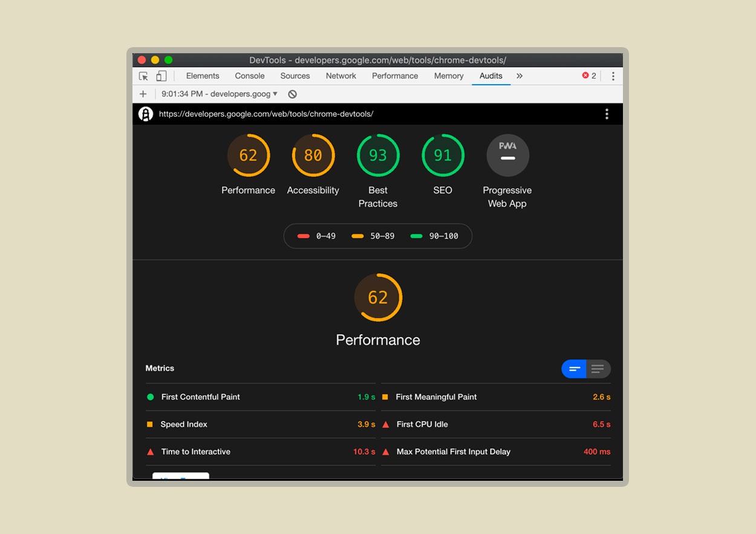The width and height of the screenshot is (756, 534).
Task: Open the Sources tab
Action: tap(295, 76)
